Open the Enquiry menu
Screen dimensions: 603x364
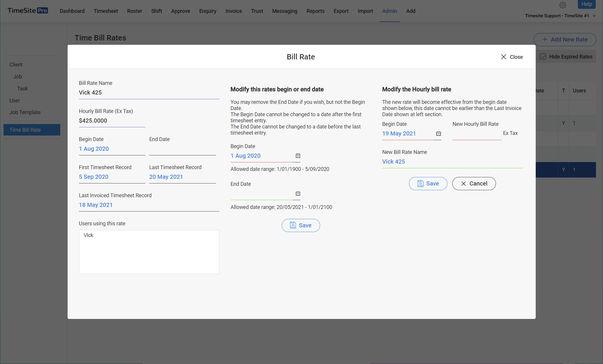click(x=208, y=11)
